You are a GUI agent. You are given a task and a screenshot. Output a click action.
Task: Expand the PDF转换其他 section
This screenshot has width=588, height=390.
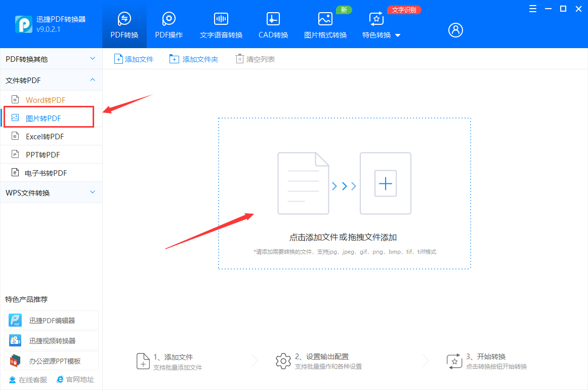point(51,59)
